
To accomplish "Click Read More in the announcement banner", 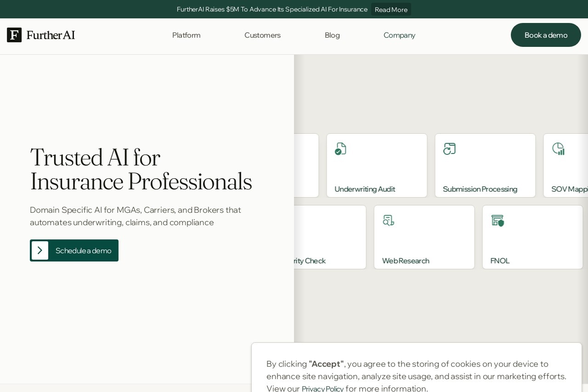I will click(391, 9).
